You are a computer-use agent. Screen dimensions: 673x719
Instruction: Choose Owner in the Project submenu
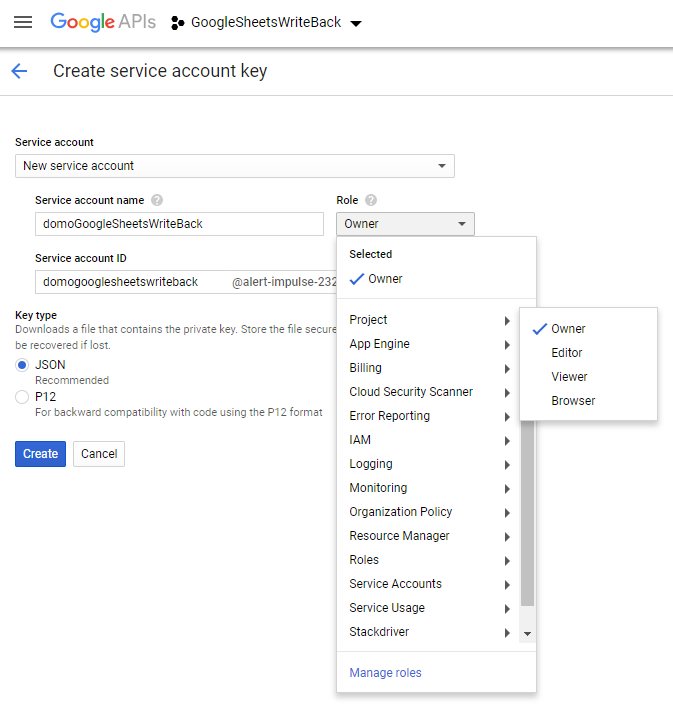click(589, 329)
